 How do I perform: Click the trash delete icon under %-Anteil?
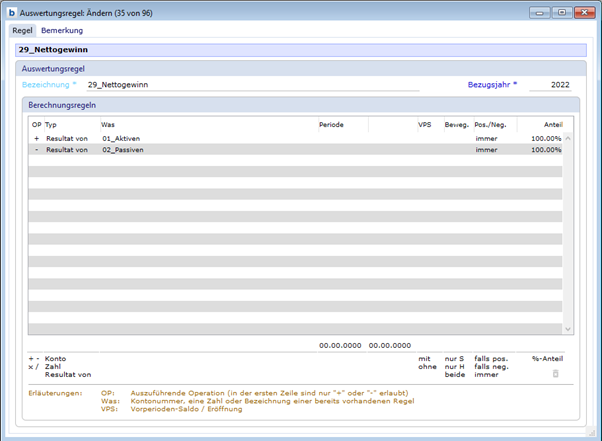[x=556, y=373]
